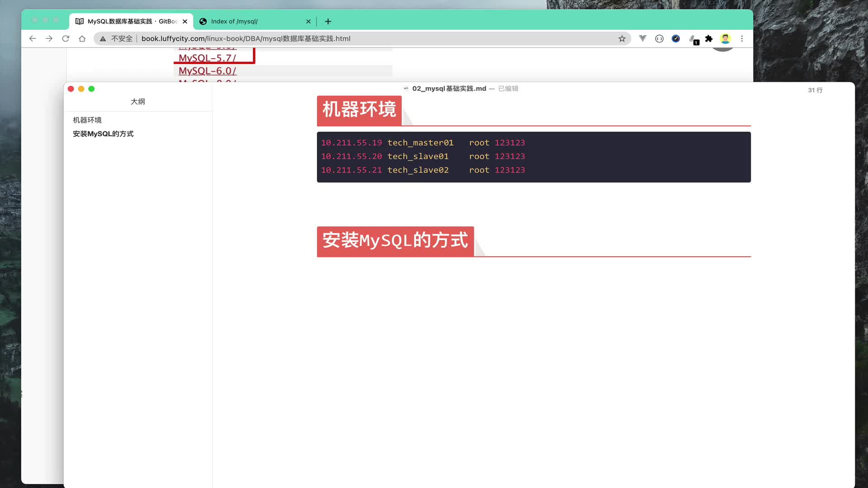This screenshot has width=868, height=488.
Task: Click the 安装MySQL的方式 heading in the editor
Action: pyautogui.click(x=395, y=241)
